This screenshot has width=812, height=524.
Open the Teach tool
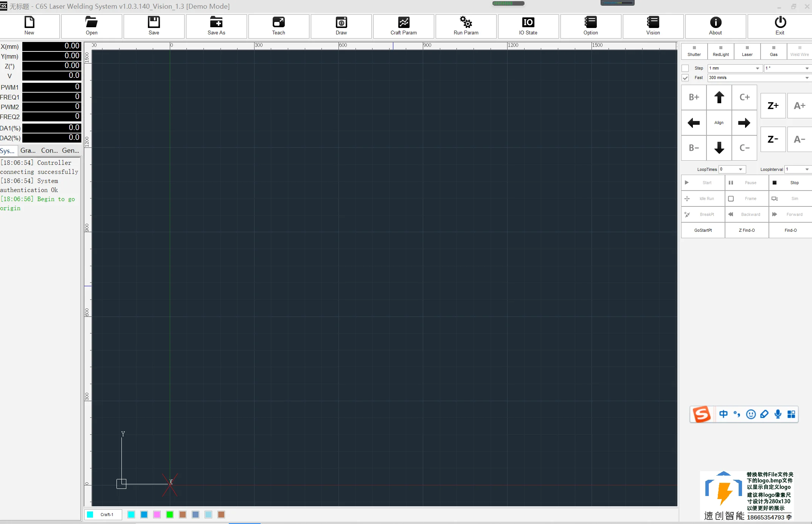coord(278,26)
